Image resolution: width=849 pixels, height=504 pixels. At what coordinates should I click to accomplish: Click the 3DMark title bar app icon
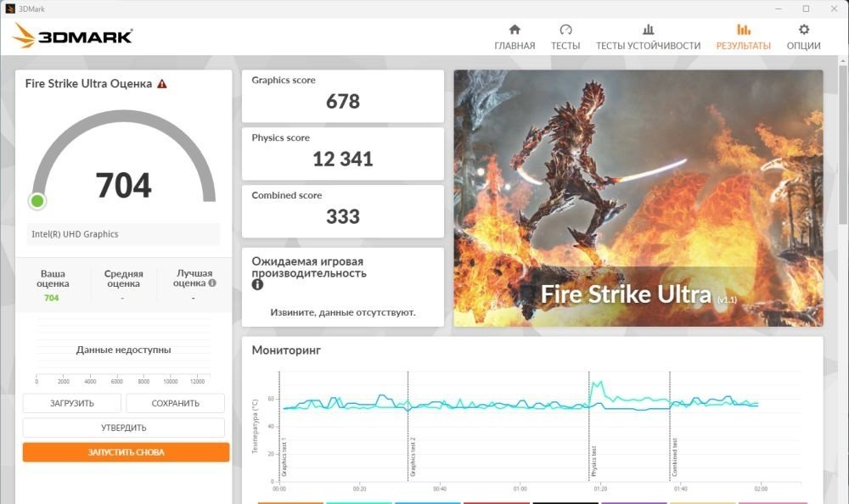9,8
